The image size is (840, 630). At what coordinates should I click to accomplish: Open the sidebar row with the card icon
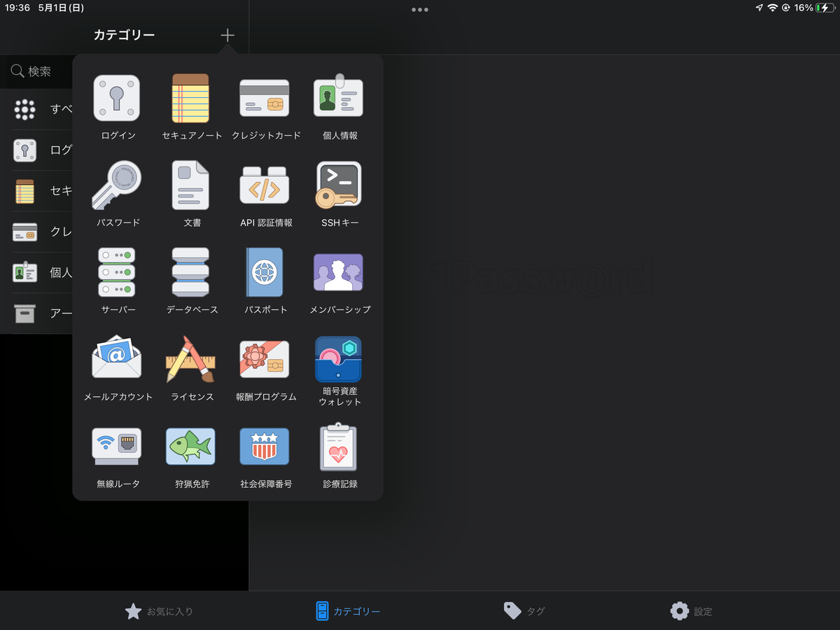36,232
